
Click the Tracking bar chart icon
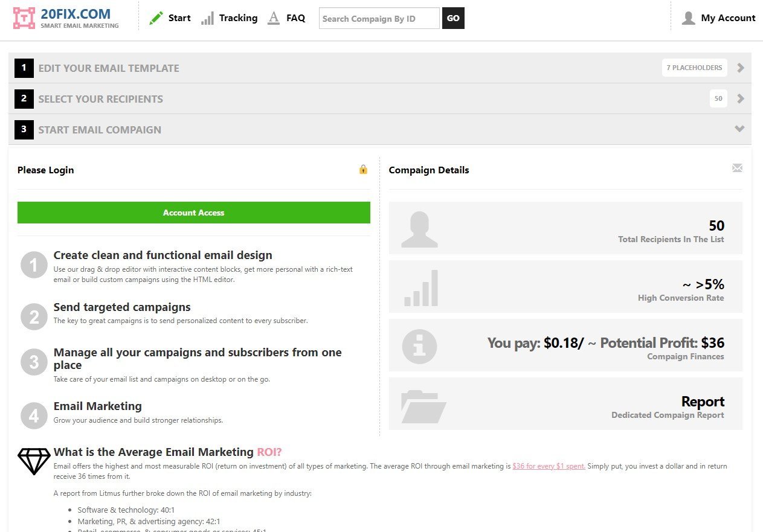pyautogui.click(x=207, y=18)
